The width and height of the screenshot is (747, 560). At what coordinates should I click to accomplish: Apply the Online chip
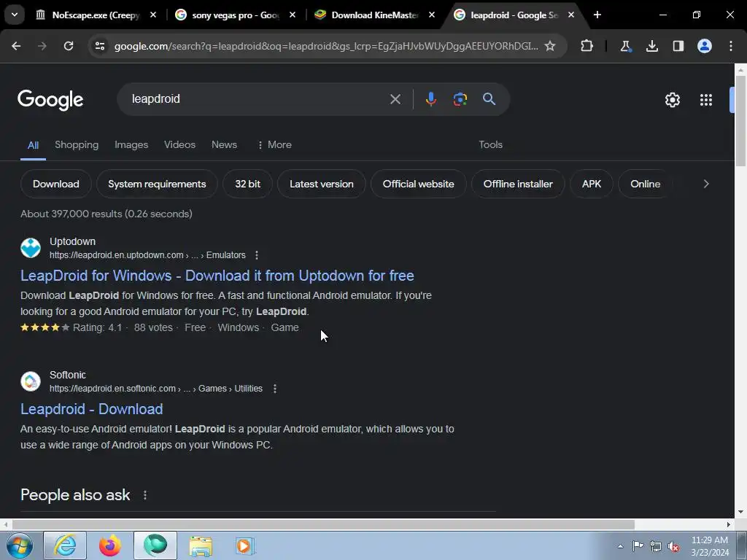tap(645, 184)
